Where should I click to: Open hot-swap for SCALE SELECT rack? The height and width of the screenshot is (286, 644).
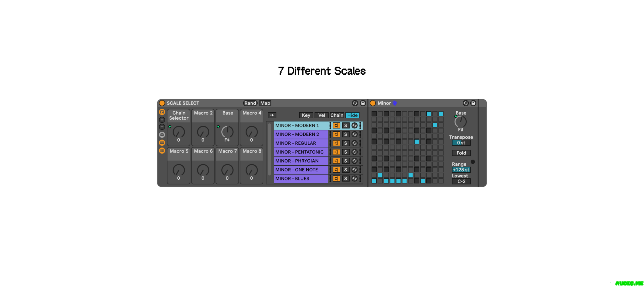pyautogui.click(x=355, y=103)
